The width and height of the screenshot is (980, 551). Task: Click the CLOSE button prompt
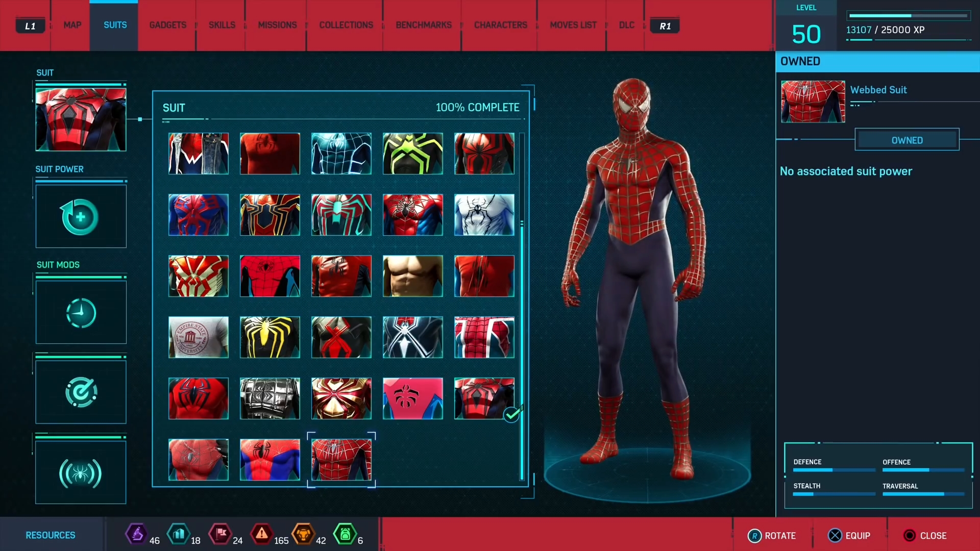925,536
